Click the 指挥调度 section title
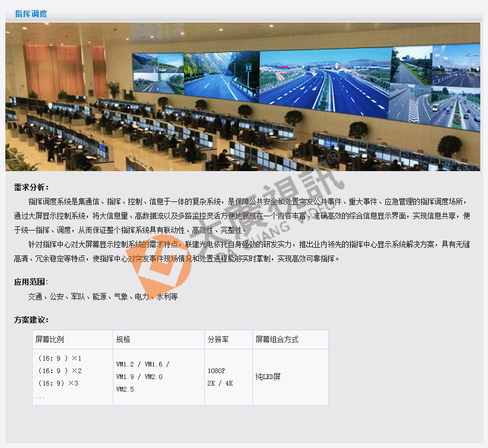Viewport: 488px width, 448px height. (31, 14)
